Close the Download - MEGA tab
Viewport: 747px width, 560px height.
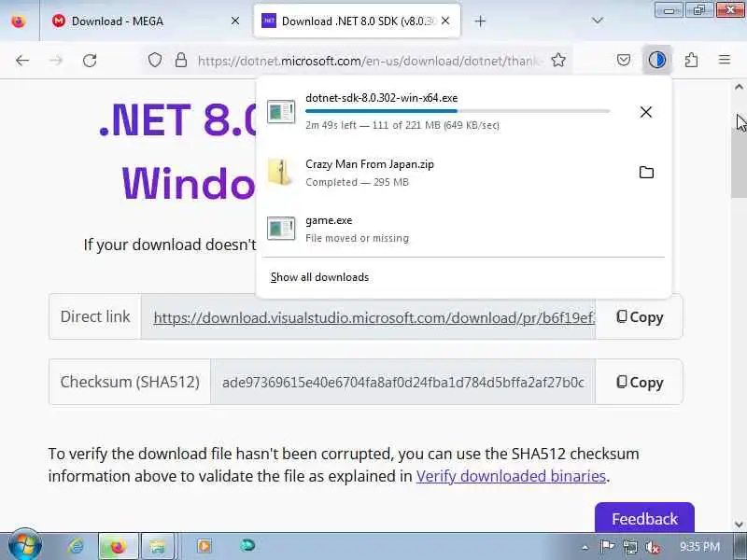[x=235, y=21]
